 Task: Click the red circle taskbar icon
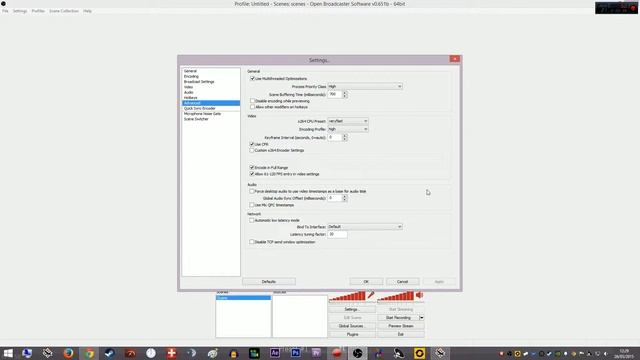tap(337, 353)
